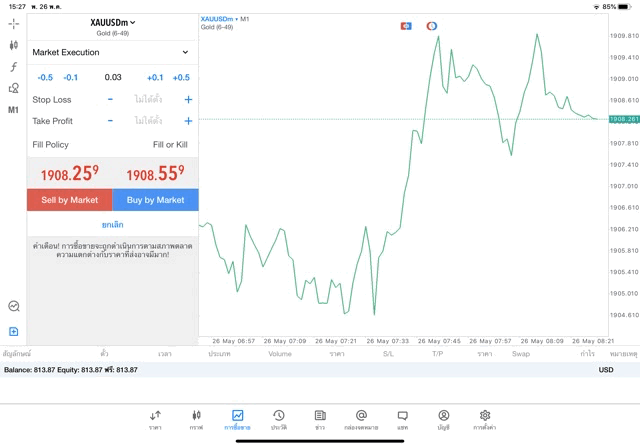Decrease volume by 0.1
Viewport: 640px width, 447px height.
(x=71, y=78)
